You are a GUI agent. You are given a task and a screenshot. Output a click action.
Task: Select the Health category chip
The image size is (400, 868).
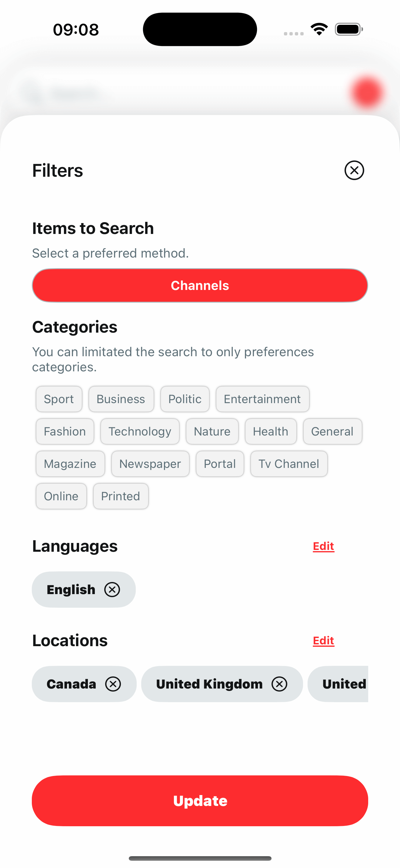pos(271,431)
